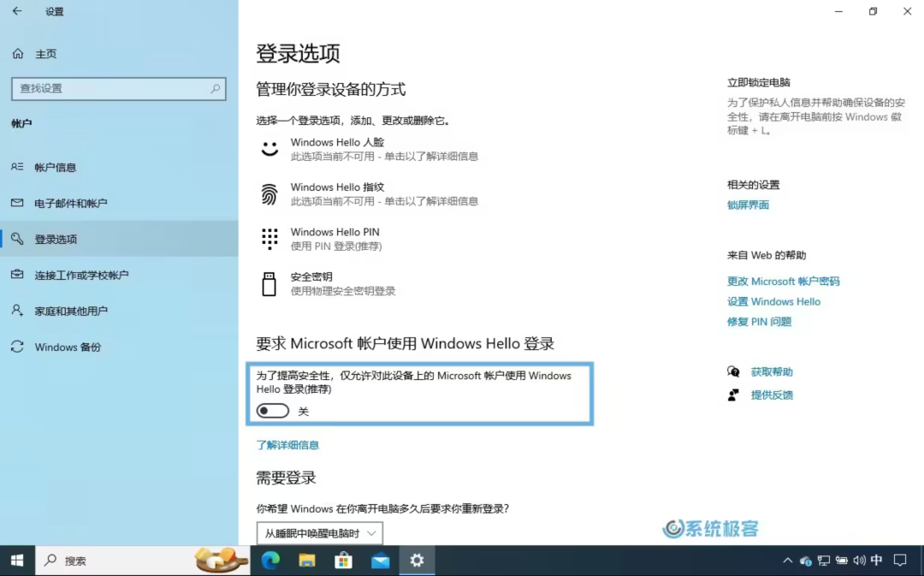This screenshot has width=924, height=576.
Task: Restore down the Settings window
Action: pyautogui.click(x=873, y=11)
